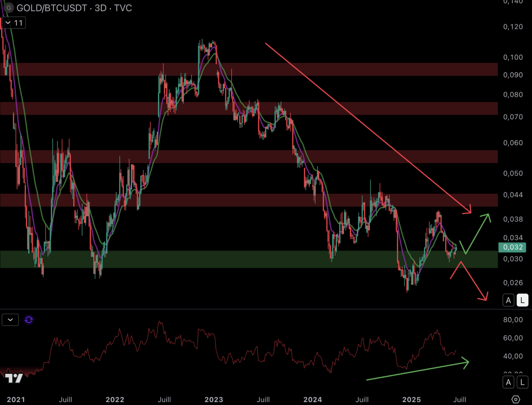Click the 0,090 price axis label

513,75
